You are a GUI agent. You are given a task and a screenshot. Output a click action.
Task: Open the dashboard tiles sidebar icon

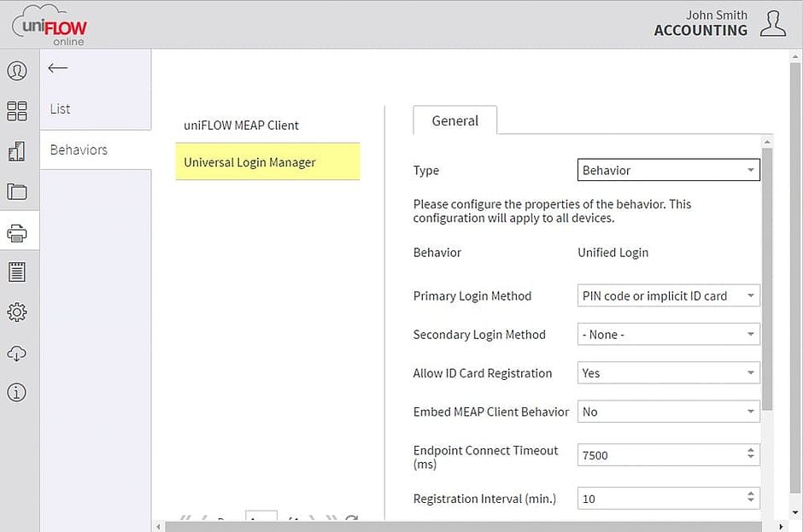[17, 111]
